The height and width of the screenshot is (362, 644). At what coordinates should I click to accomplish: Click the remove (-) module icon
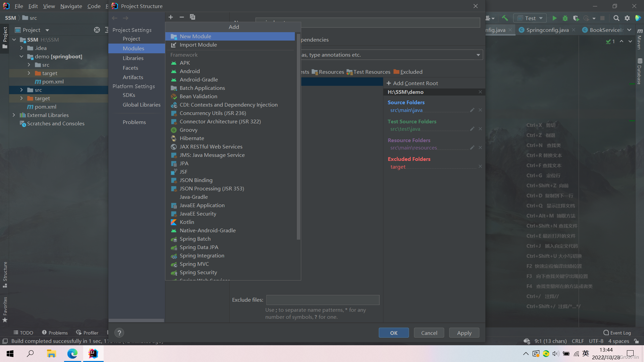point(182,17)
